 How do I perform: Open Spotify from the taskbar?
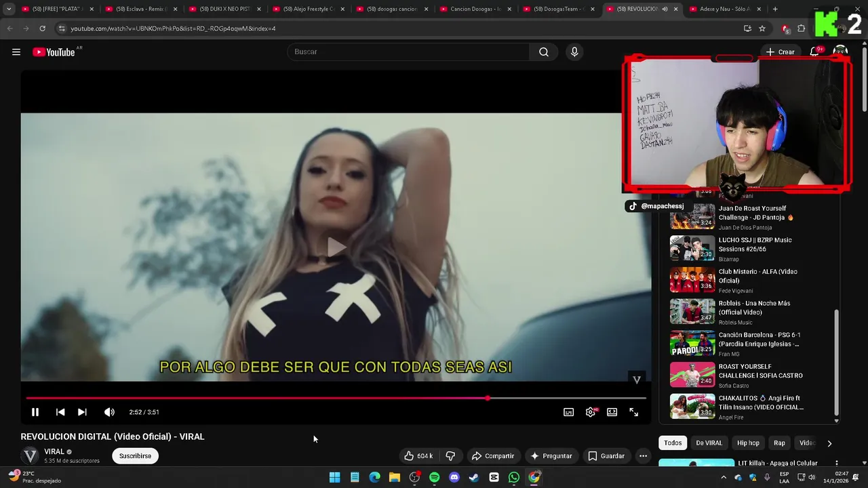click(x=434, y=477)
